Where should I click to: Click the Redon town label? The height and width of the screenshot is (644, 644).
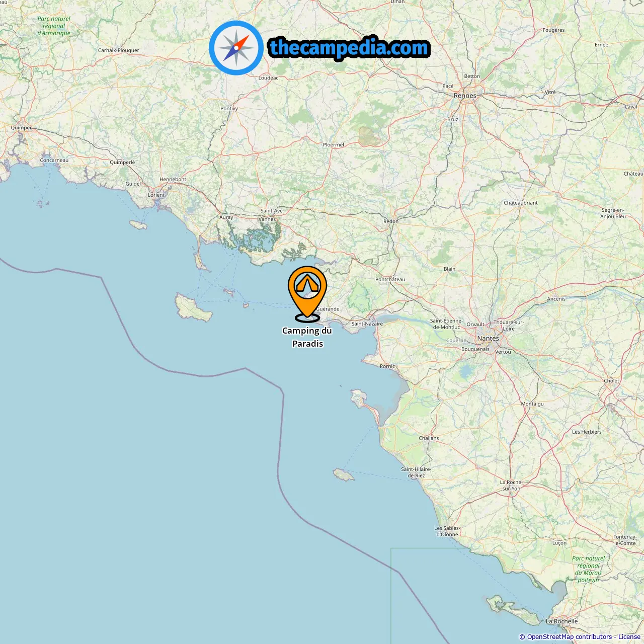pyautogui.click(x=390, y=221)
